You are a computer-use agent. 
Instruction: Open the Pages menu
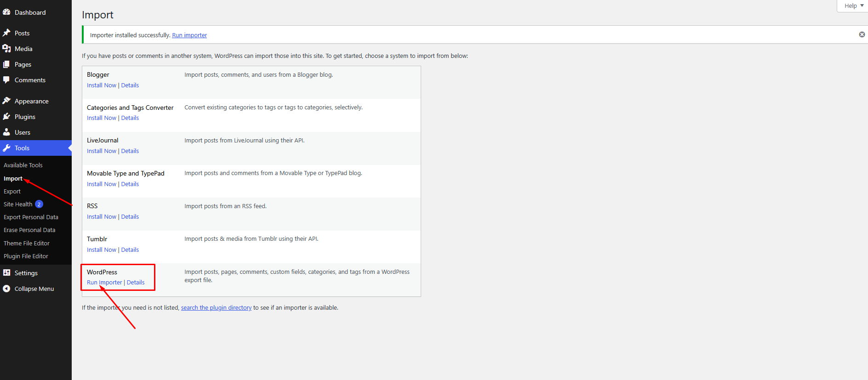tap(23, 64)
